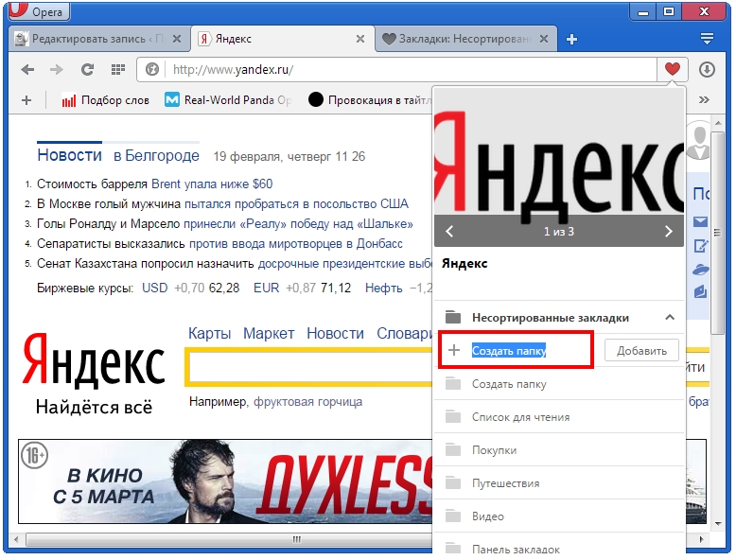Click the red heart bookmark icon
736x560 pixels.
coord(673,69)
